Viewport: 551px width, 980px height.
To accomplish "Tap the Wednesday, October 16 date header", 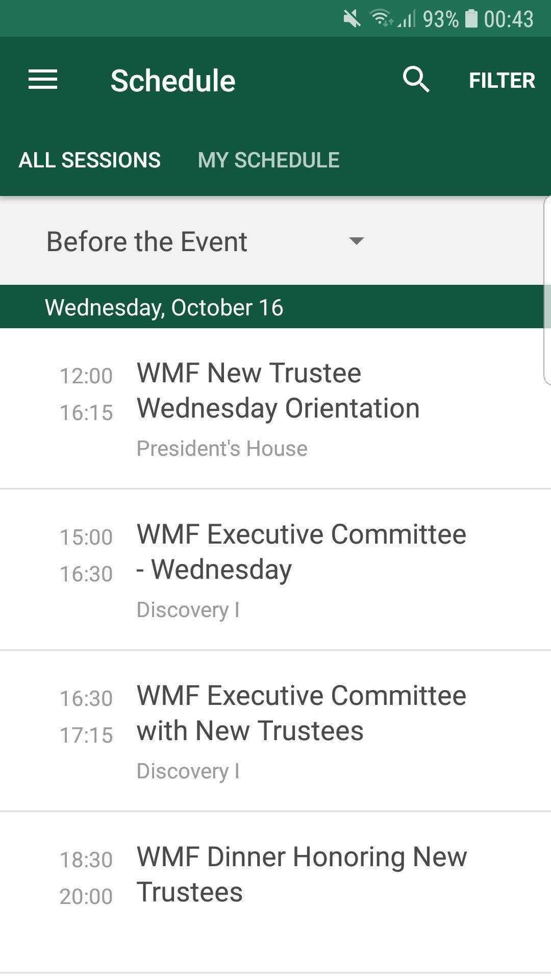I will pyautogui.click(x=164, y=307).
